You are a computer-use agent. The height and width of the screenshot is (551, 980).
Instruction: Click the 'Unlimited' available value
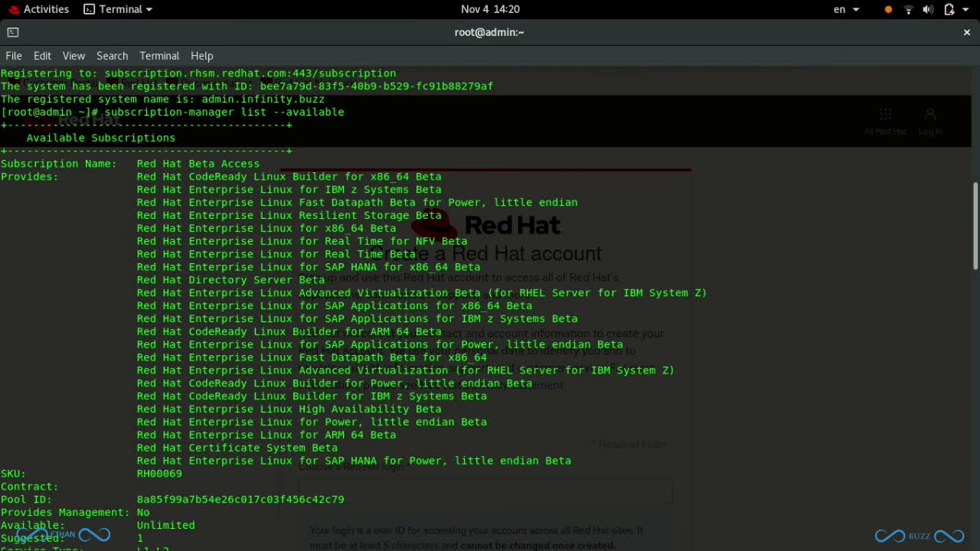tap(165, 525)
